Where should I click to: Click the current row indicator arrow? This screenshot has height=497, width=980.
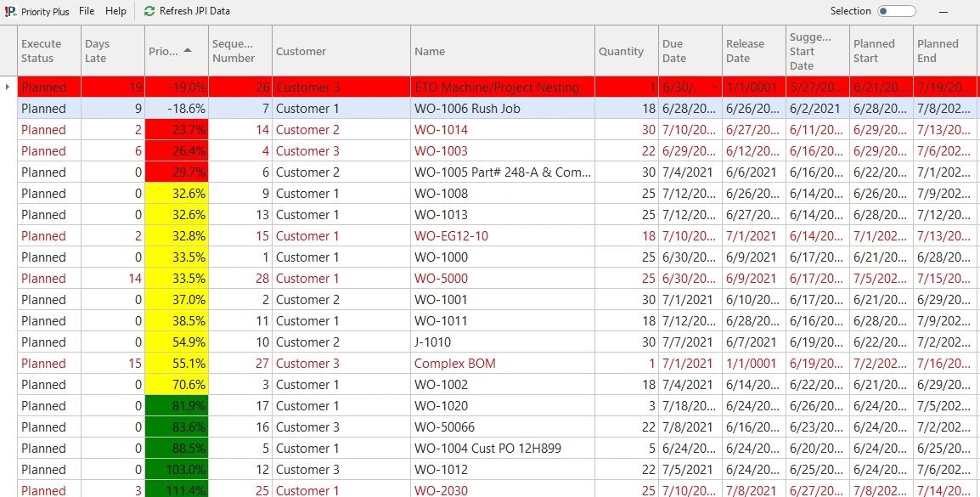coord(8,87)
